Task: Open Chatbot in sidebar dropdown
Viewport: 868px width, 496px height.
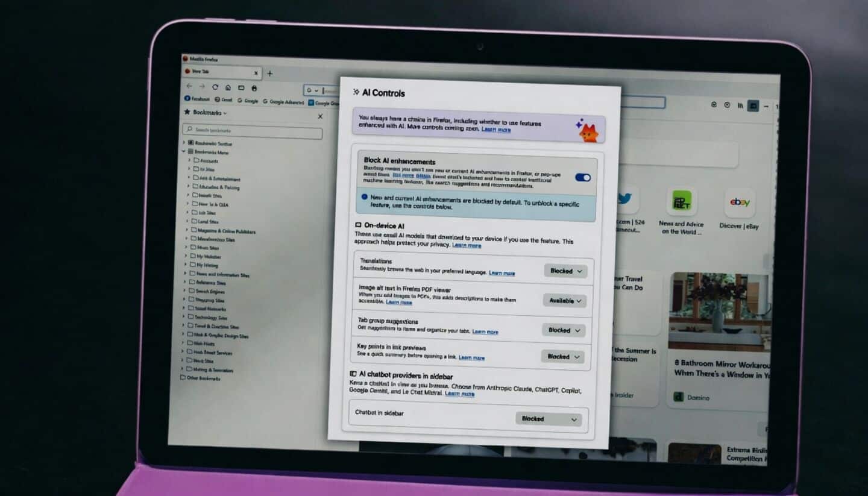Action: click(x=549, y=419)
